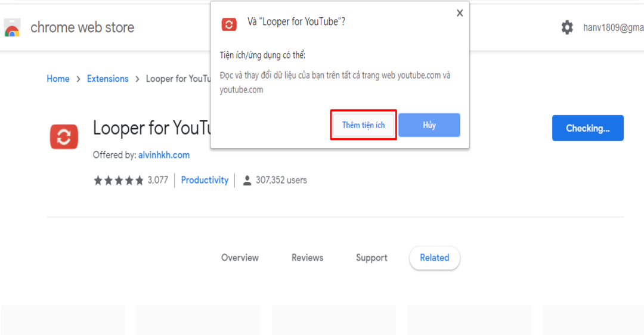Click the blue 'Checking...' button
The width and height of the screenshot is (644, 335).
coord(588,128)
